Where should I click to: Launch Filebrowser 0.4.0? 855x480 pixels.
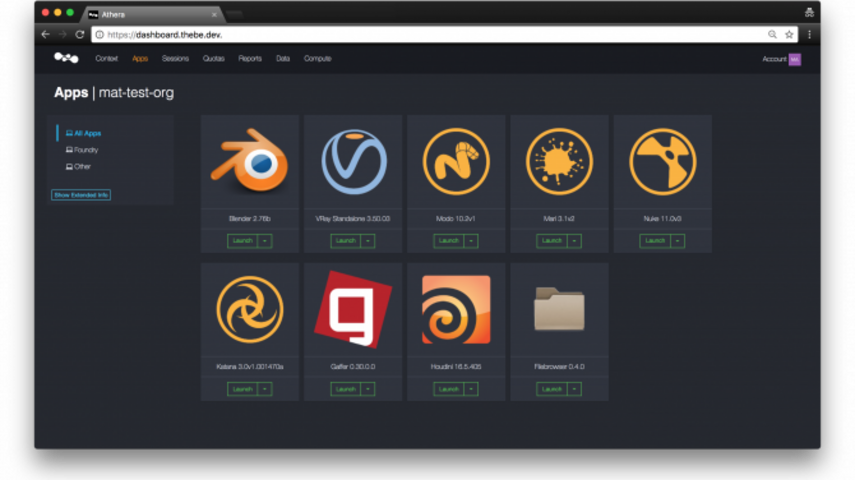552,389
